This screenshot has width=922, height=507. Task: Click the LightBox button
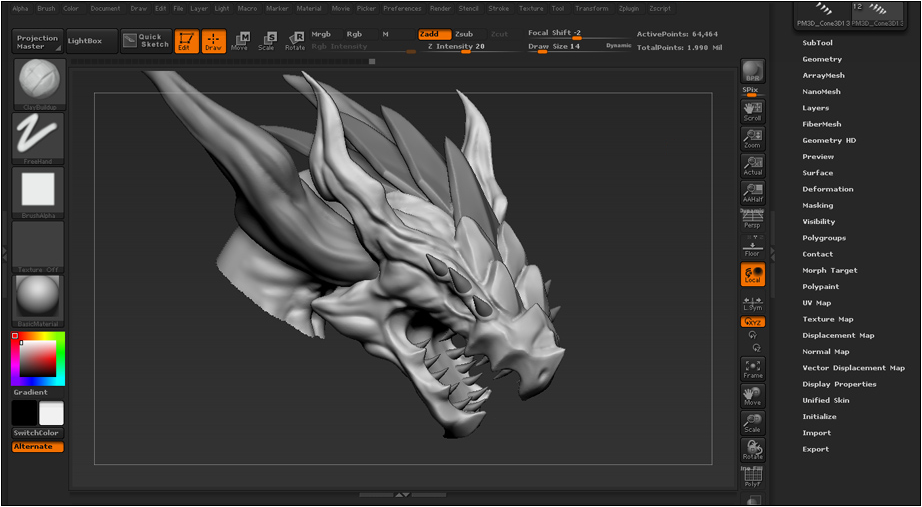[x=92, y=41]
